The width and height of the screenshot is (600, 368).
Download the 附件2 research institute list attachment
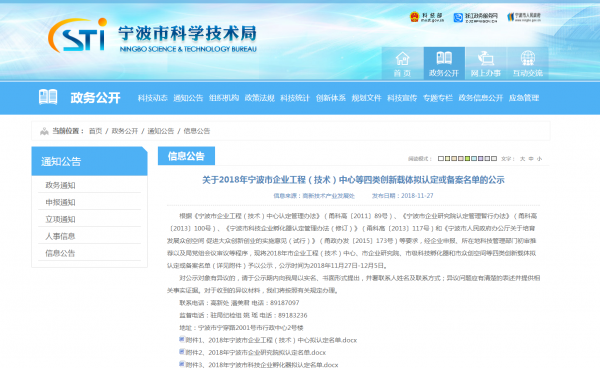click(256, 352)
